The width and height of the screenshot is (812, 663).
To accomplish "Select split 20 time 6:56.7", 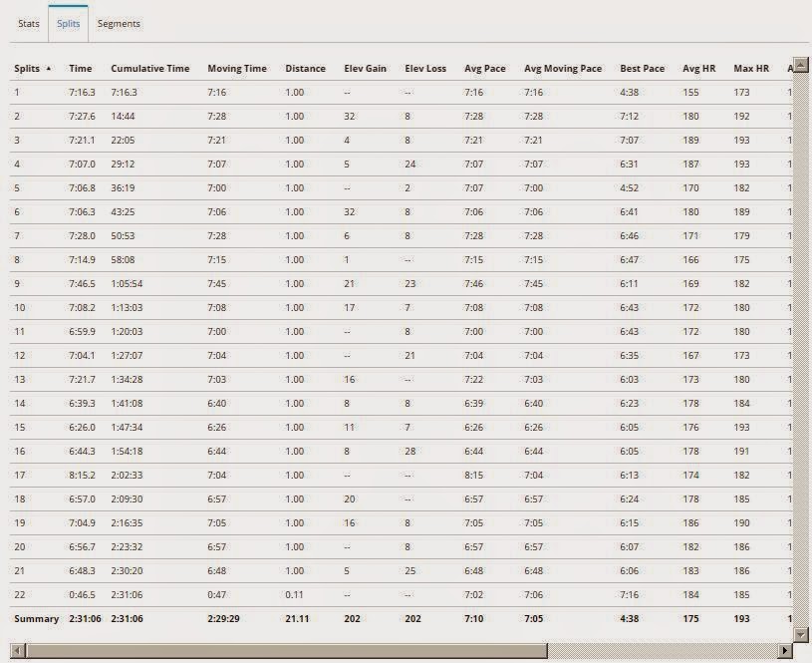I will [x=82, y=547].
